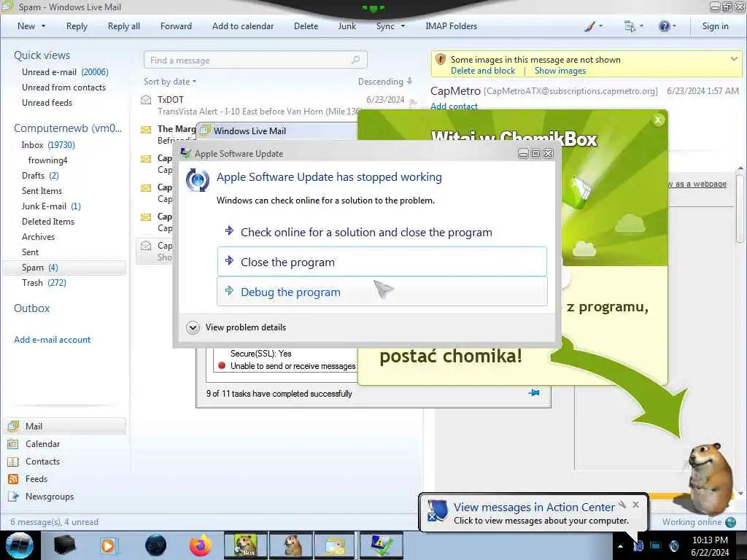747x560 pixels.
Task: Open the Windows Start menu orb
Action: [x=19, y=545]
